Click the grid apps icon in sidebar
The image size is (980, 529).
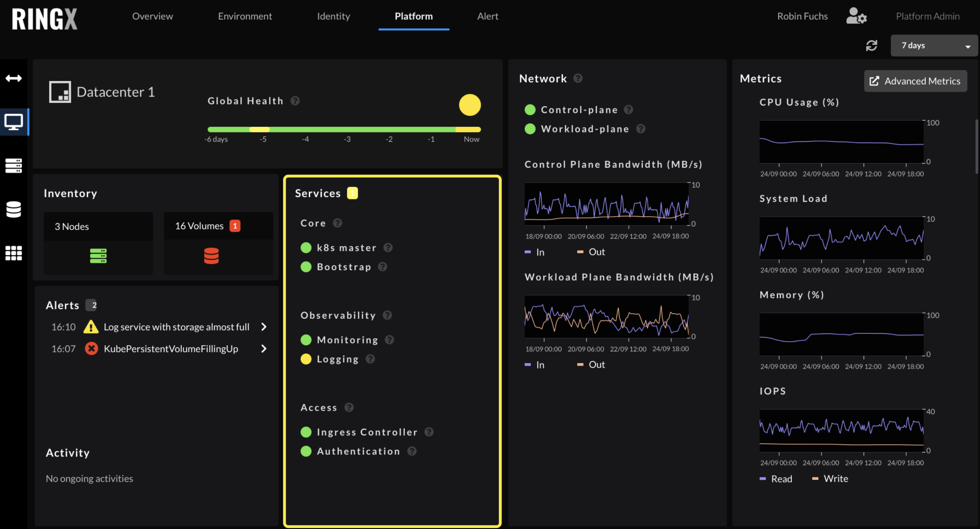pos(14,253)
